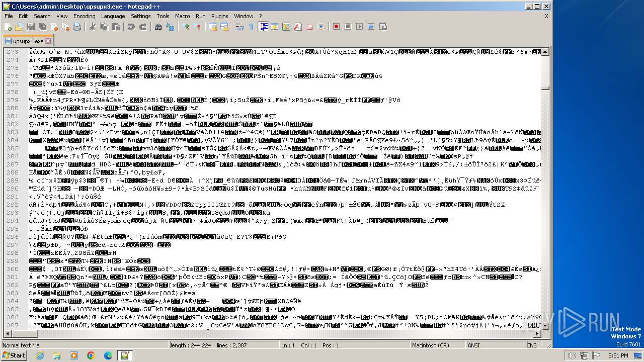Image resolution: width=644 pixels, height=362 pixels.
Task: Click the Open file toolbar icon
Action: pyautogui.click(x=19, y=27)
